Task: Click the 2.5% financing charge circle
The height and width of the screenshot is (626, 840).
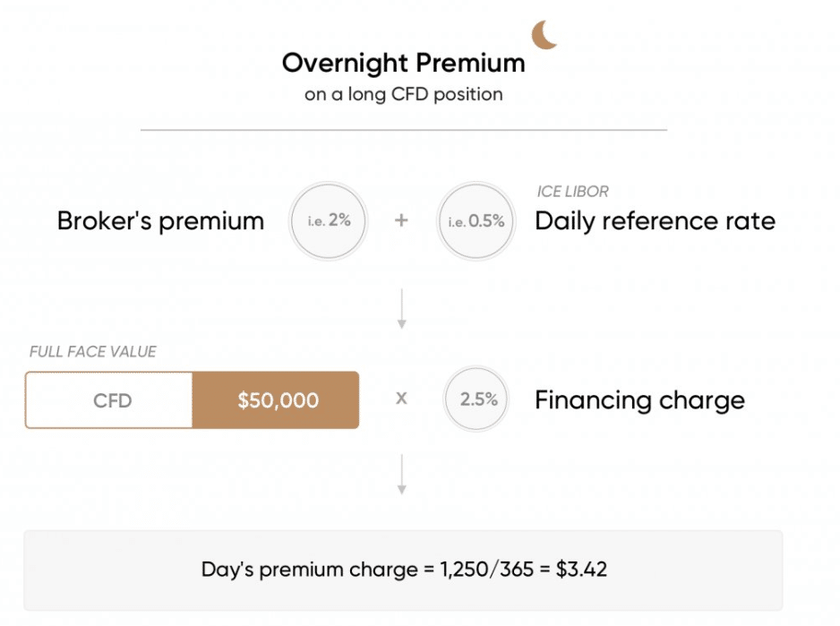Action: point(476,399)
